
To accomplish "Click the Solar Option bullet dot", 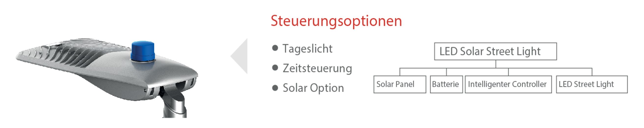I will (x=275, y=88).
